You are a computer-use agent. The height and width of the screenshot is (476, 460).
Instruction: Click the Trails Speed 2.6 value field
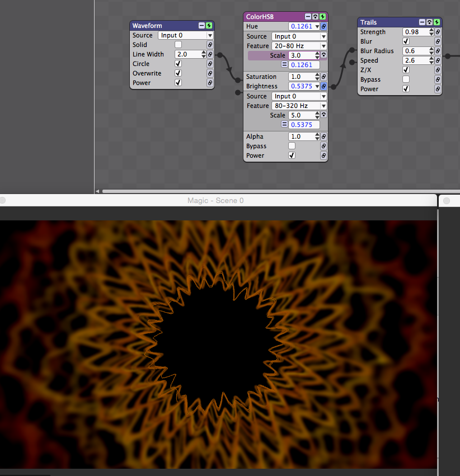416,60
